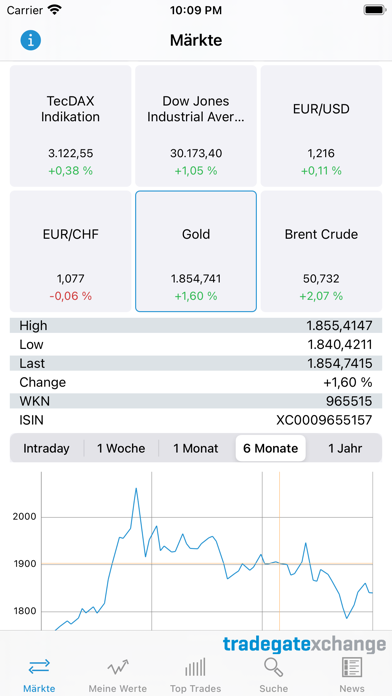The height and width of the screenshot is (696, 392).
Task: Select the Brent Crude tile
Action: click(321, 251)
